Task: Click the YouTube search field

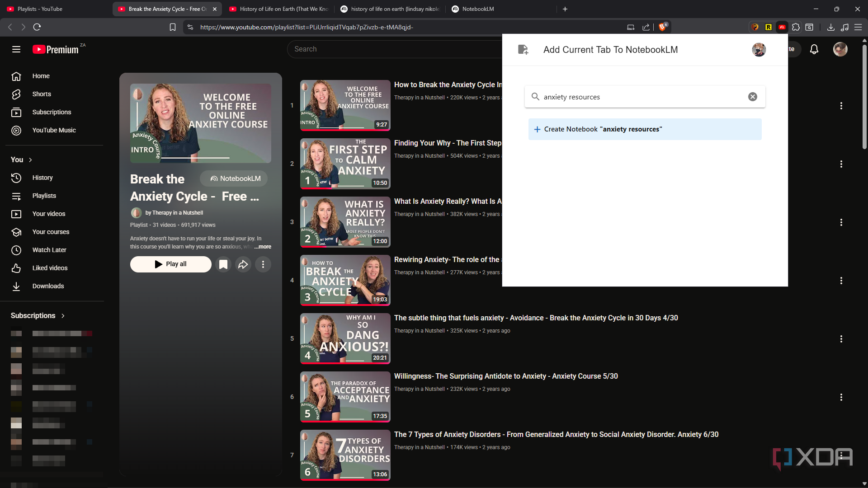Action: [x=394, y=49]
